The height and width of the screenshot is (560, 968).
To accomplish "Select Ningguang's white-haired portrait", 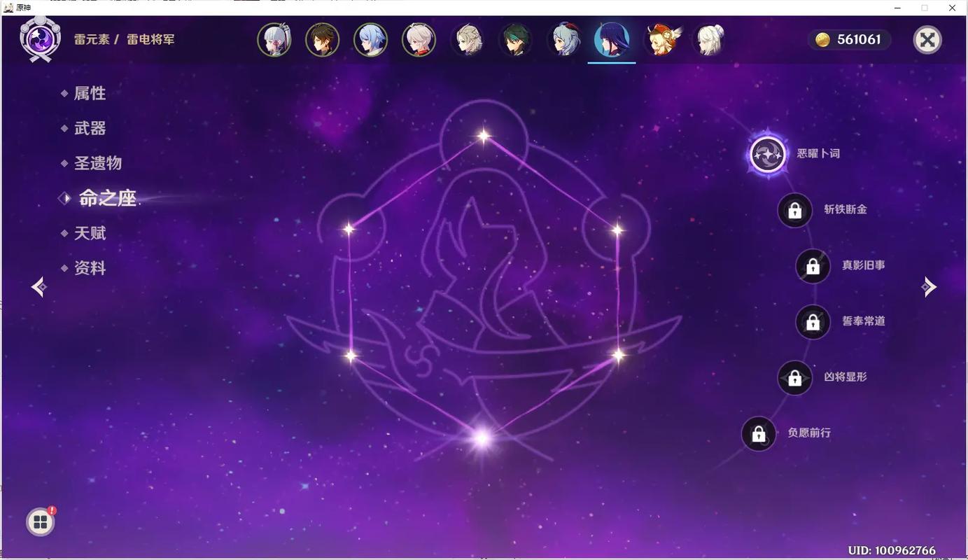I will 710,40.
